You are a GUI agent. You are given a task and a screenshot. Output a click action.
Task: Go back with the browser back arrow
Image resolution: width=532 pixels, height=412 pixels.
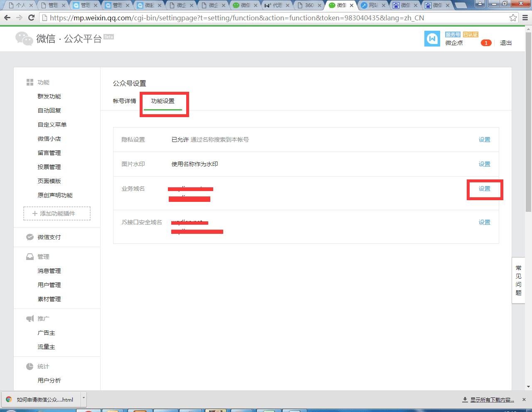point(7,18)
